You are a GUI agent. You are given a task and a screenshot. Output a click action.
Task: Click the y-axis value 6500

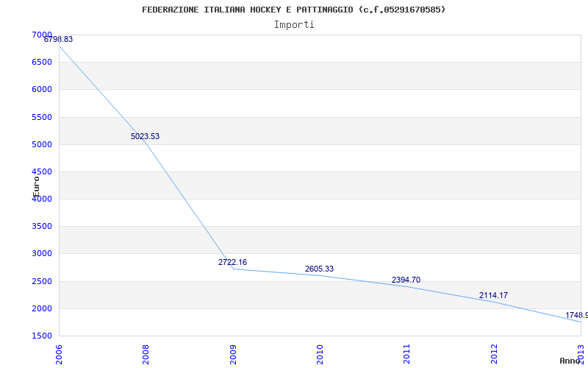[42, 62]
